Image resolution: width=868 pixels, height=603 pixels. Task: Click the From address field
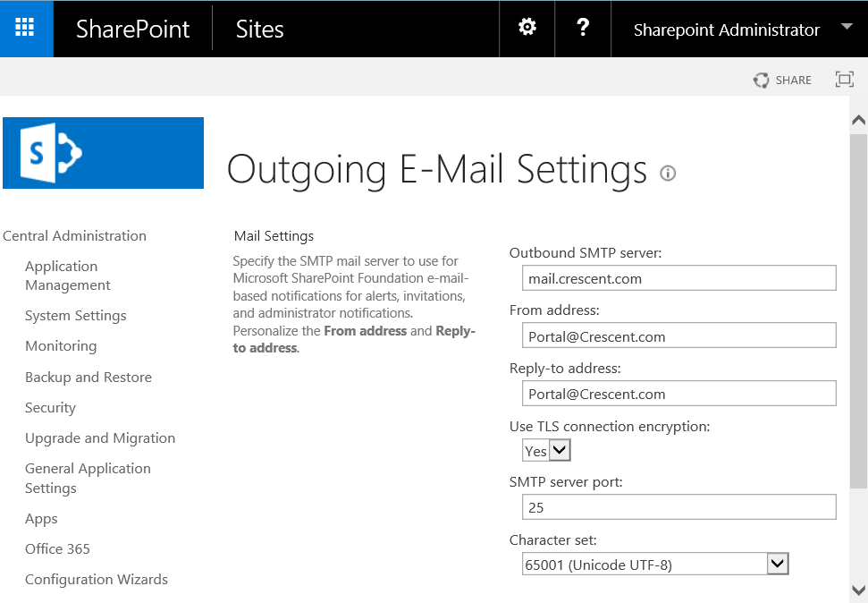(x=678, y=336)
